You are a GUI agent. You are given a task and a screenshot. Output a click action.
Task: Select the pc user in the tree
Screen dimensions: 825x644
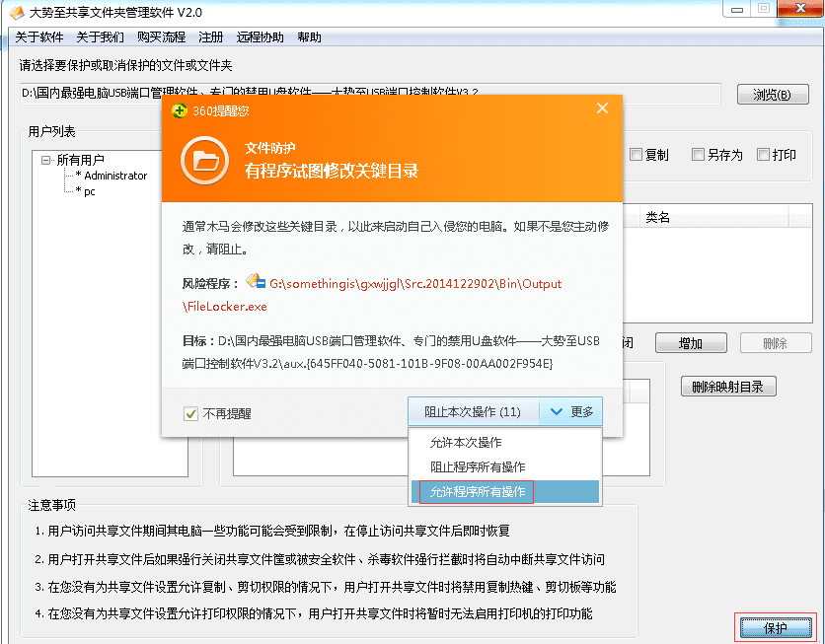pos(89,191)
